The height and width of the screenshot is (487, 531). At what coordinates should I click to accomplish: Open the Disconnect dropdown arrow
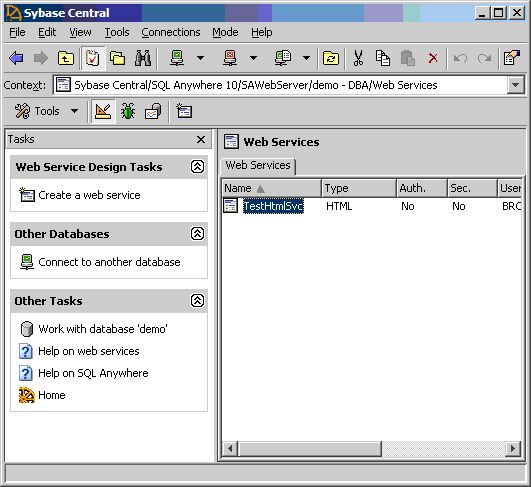[x=253, y=58]
